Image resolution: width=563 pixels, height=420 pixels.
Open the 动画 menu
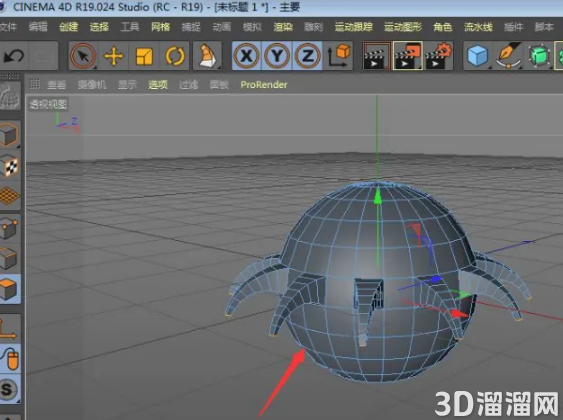[222, 27]
